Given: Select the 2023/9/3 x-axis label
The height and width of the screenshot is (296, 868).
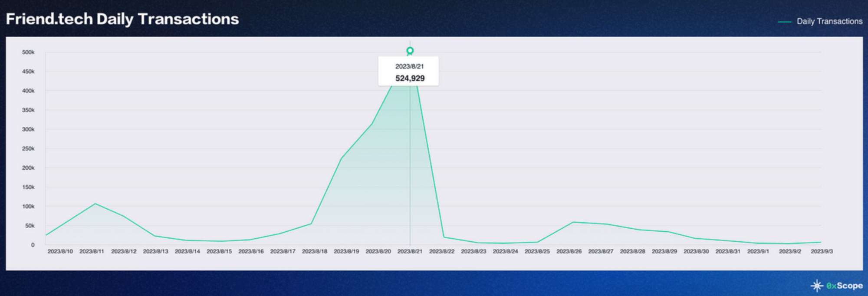Looking at the screenshot, I should (x=822, y=251).
